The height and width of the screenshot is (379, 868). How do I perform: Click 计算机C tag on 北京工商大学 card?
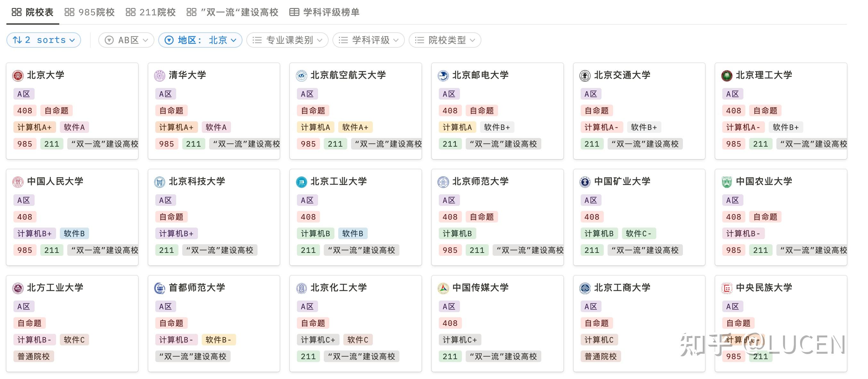(599, 340)
